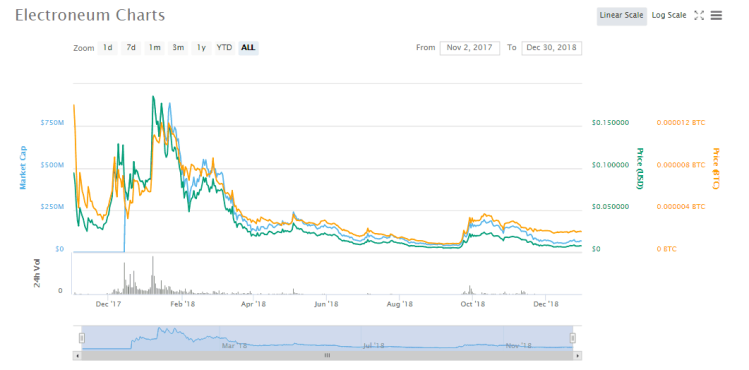The height and width of the screenshot is (370, 749).
Task: Click the Price (BTC) axis label
Action: [715, 168]
